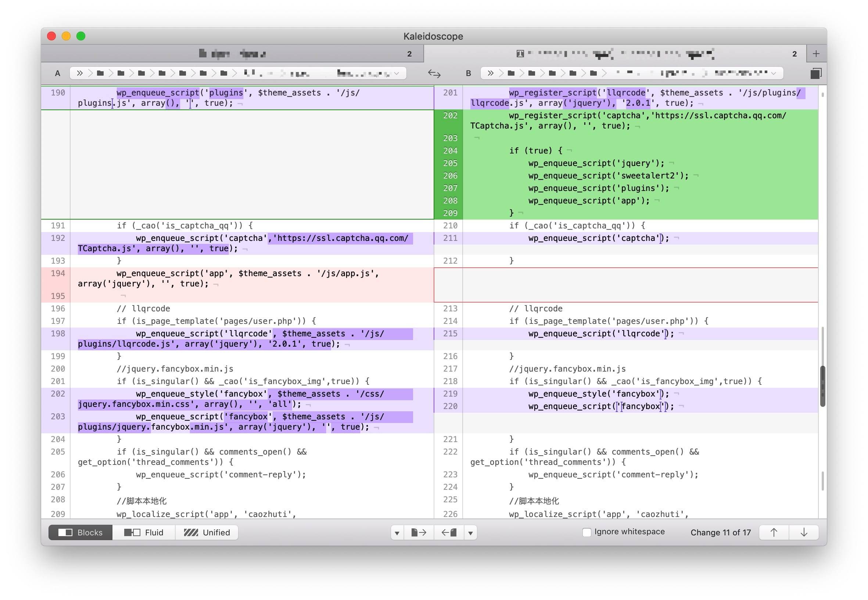This screenshot has height=600, width=868.
Task: Click first folder in path A breadcrumb
Action: (100, 73)
